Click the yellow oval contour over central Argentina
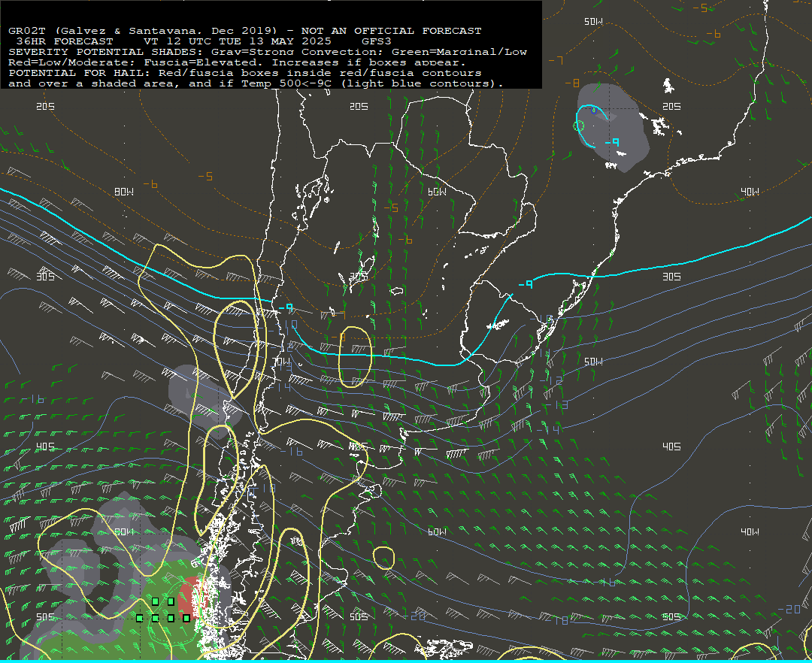 [x=355, y=356]
